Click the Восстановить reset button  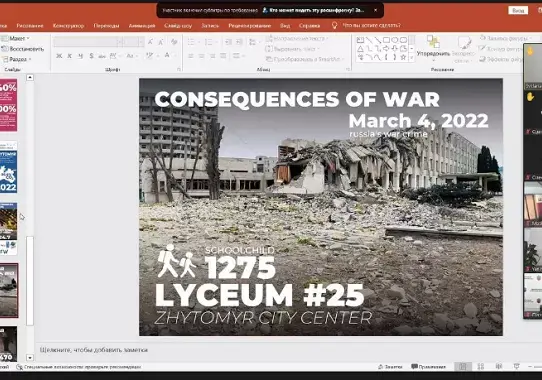23,49
